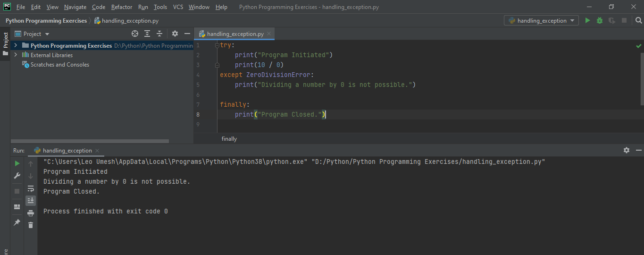Open the Run menu
This screenshot has width=644, height=255.
143,7
